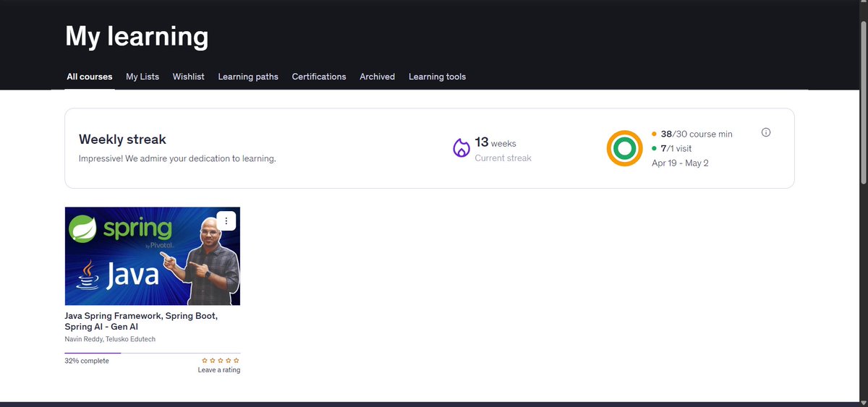Open the course card three-dot menu

click(226, 221)
